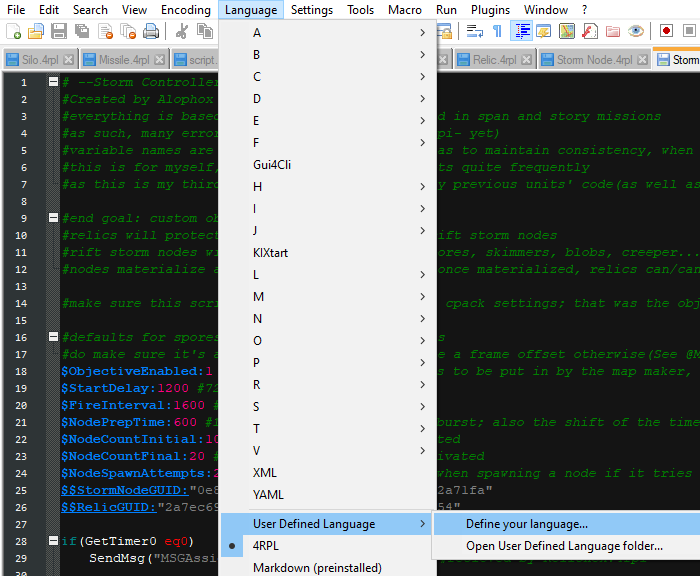Click the Print icon in toolbar
Viewport: 700px width, 576px height.
tap(150, 32)
